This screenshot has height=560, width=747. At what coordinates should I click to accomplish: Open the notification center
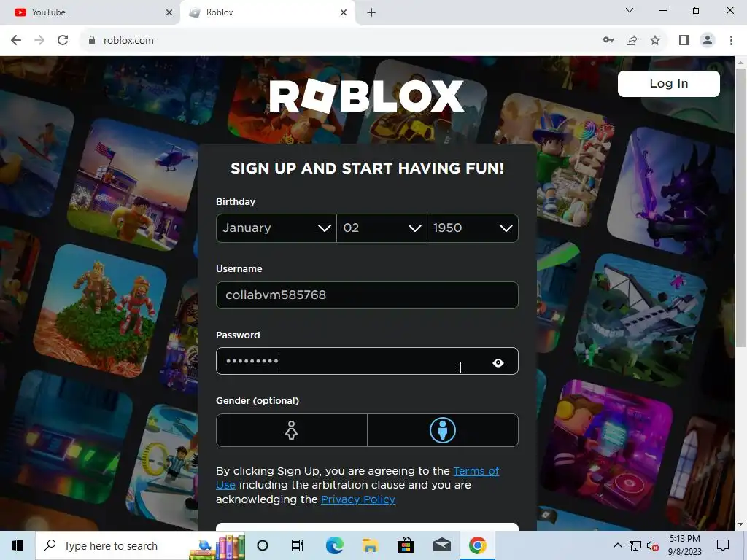tap(723, 545)
